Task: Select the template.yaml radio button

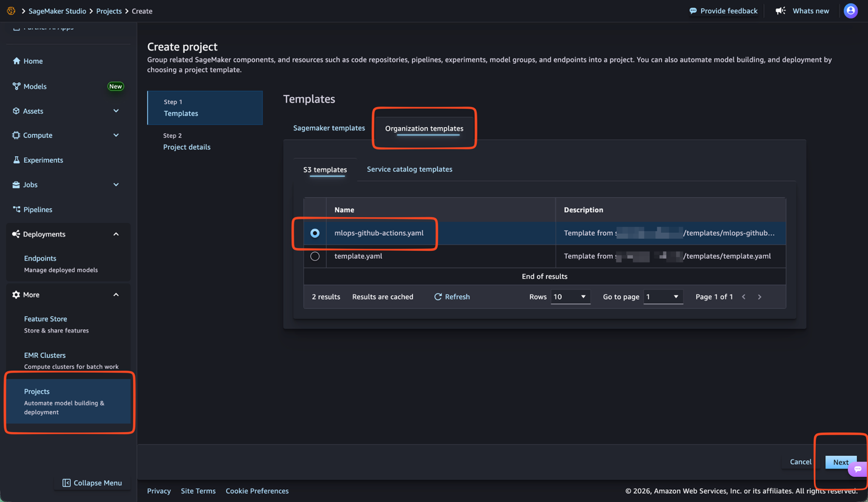Action: pyautogui.click(x=315, y=256)
